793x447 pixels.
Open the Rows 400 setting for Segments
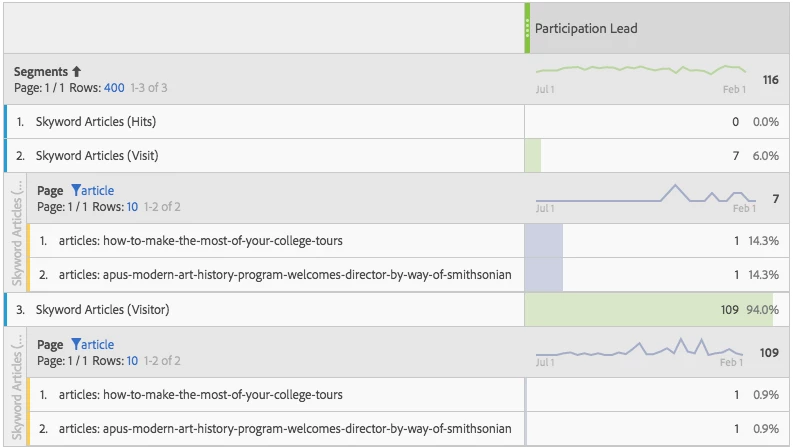point(114,88)
